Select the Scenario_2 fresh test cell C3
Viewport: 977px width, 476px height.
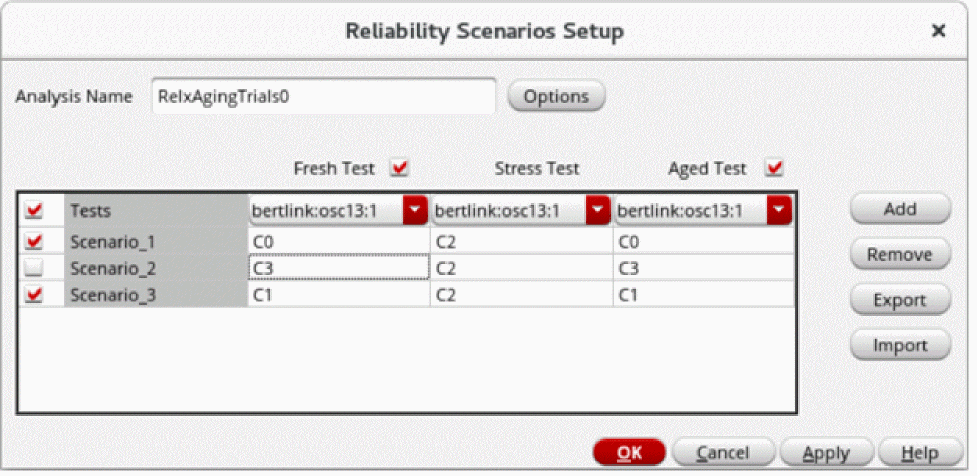(x=338, y=268)
